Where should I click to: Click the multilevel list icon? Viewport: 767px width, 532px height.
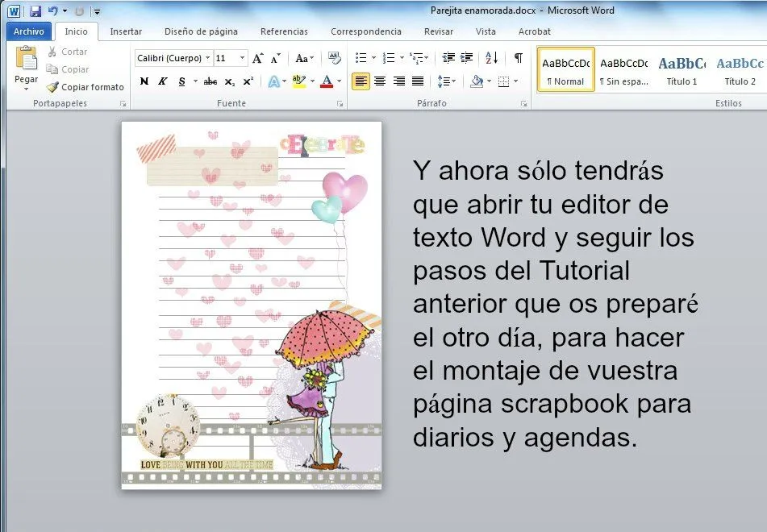pos(417,58)
